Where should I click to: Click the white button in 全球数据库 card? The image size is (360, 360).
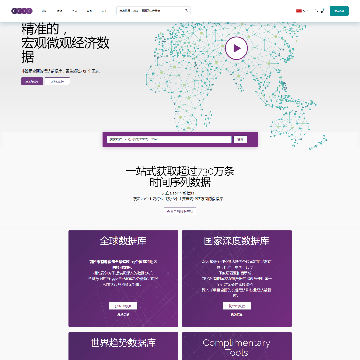click(123, 306)
